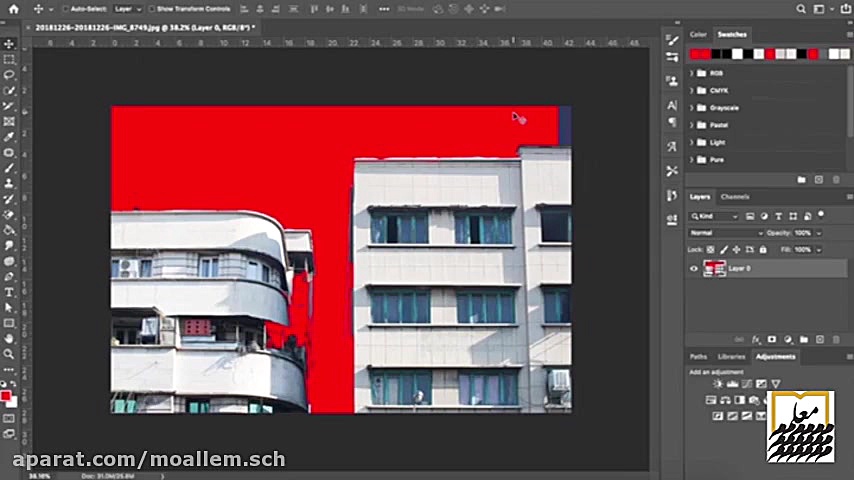Open Layers panel menu

point(850,197)
